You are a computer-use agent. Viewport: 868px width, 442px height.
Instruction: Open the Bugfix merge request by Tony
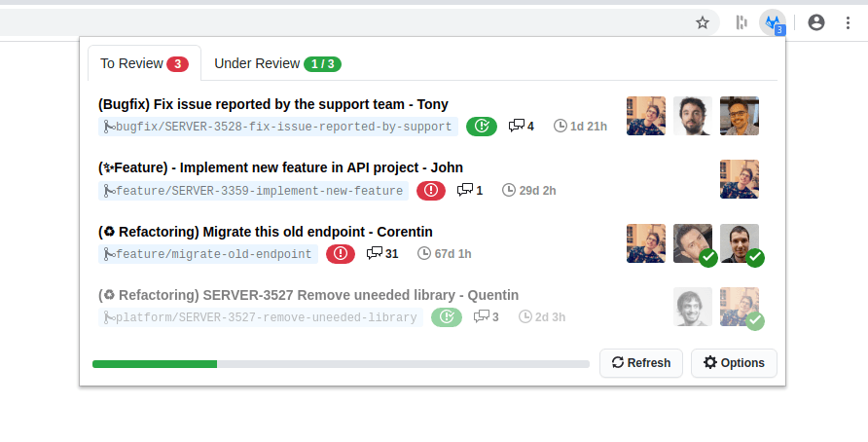(272, 104)
